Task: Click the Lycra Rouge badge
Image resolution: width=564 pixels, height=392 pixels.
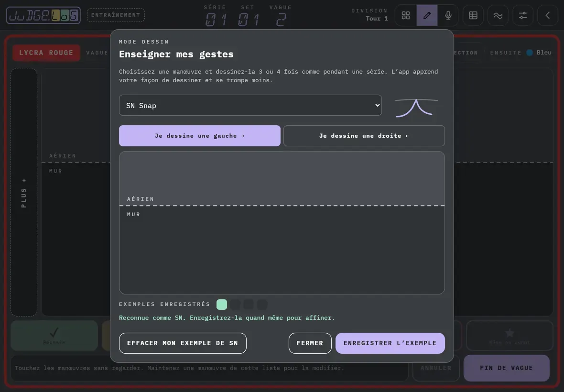Action: point(46,53)
